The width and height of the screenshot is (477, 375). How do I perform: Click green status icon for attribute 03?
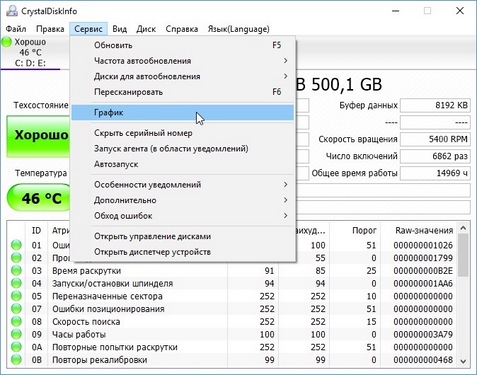16,271
